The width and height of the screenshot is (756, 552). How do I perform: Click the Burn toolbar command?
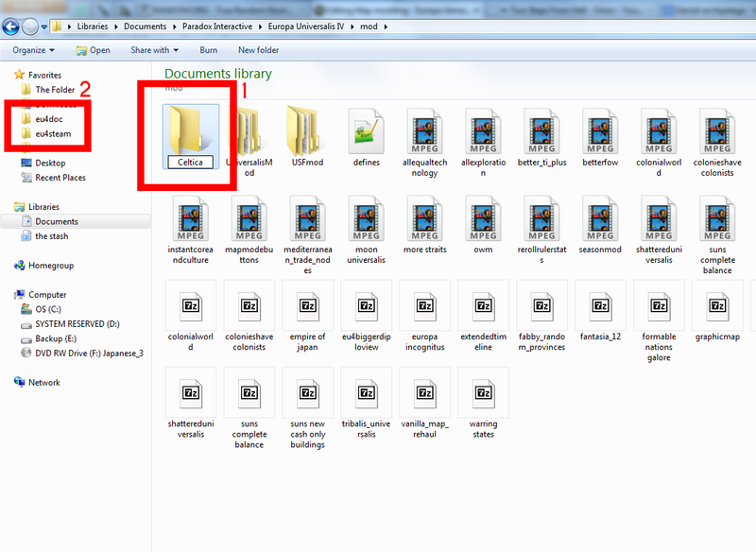pos(209,50)
